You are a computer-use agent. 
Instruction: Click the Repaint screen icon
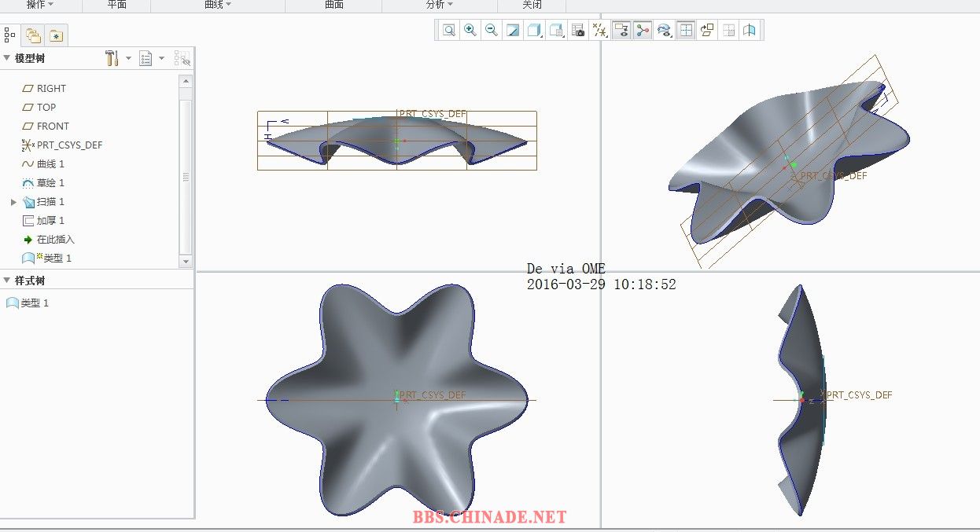[x=513, y=31]
